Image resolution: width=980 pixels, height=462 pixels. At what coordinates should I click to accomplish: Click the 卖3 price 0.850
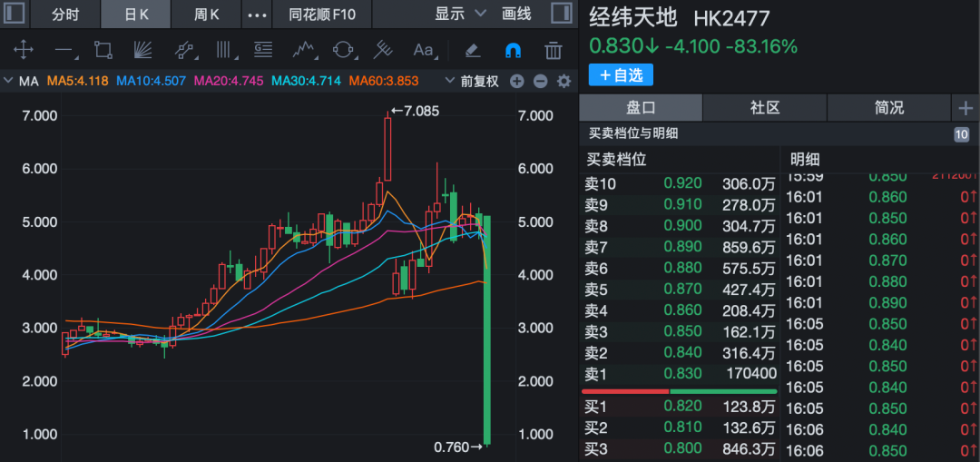[682, 330]
